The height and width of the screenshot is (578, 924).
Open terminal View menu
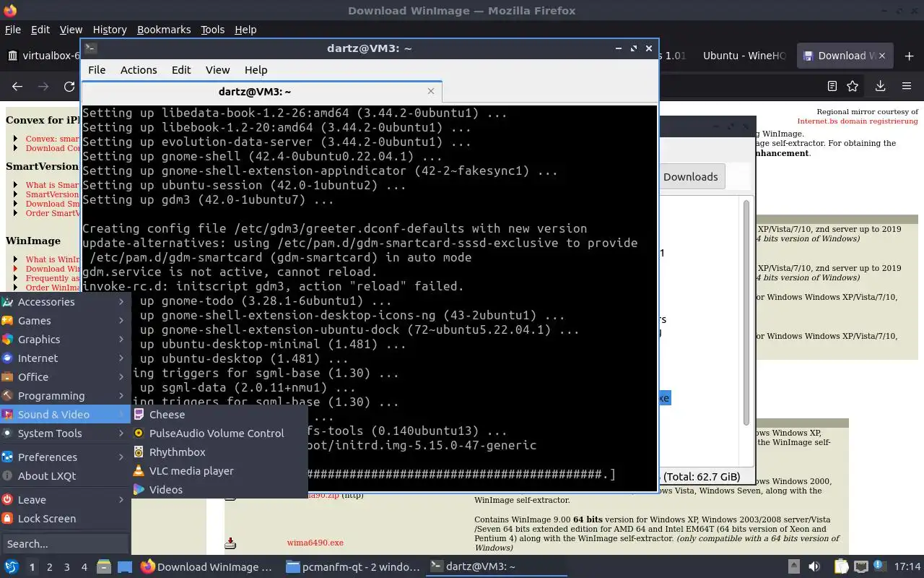point(217,70)
